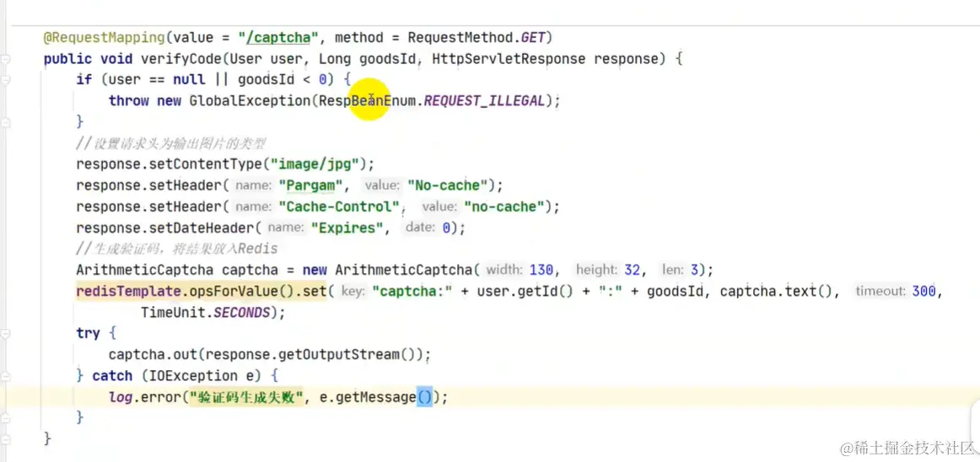The height and width of the screenshot is (462, 980).
Task: Collapse the try block fold marker
Action: (6, 333)
